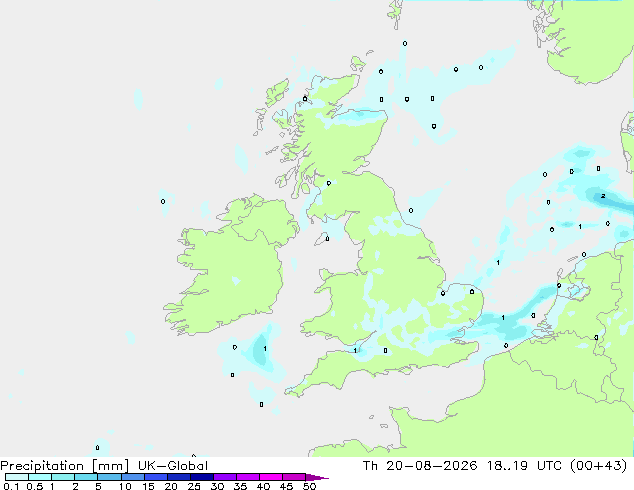The height and width of the screenshot is (490, 634).
Task: Pick the dark navy 25–30 legend swatch
Action: point(202,477)
